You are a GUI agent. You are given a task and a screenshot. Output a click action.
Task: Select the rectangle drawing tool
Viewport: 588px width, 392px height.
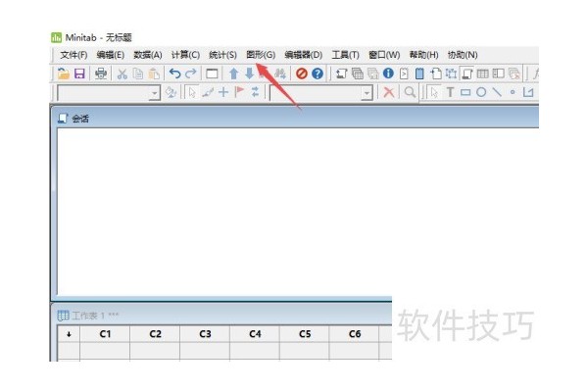[465, 92]
